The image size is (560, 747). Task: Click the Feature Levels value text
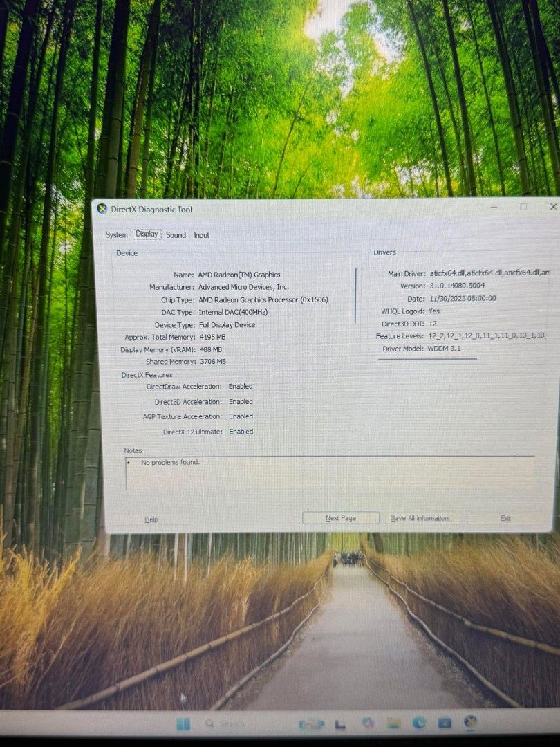pos(487,336)
